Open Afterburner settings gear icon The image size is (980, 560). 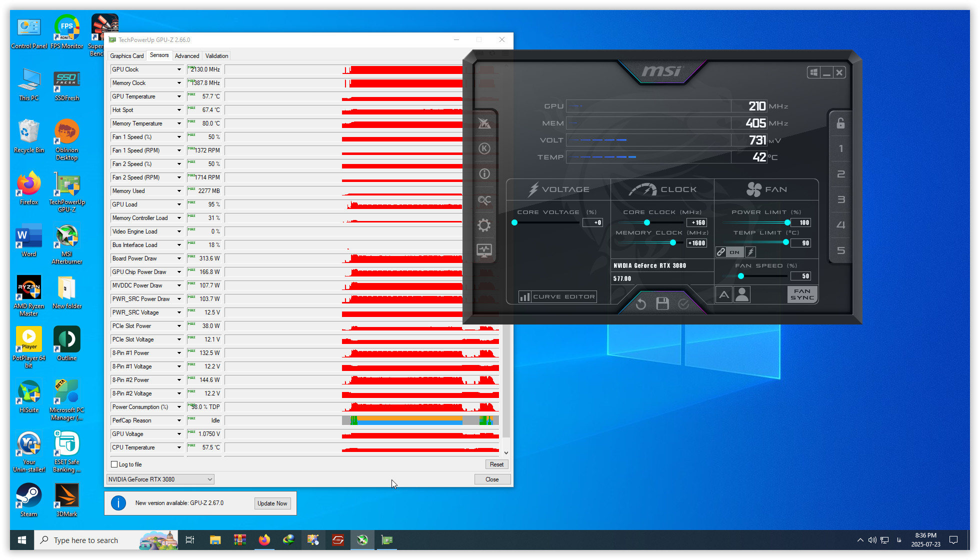[484, 225]
